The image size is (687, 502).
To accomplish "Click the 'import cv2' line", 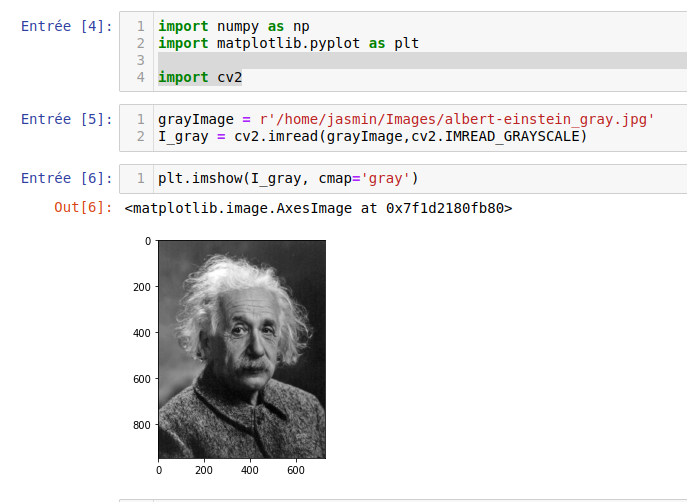I will tap(200, 77).
